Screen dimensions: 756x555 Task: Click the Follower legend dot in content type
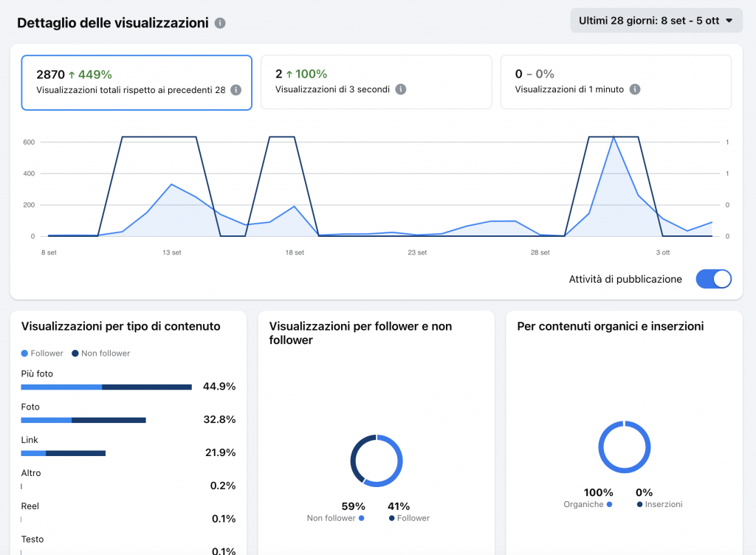25,354
